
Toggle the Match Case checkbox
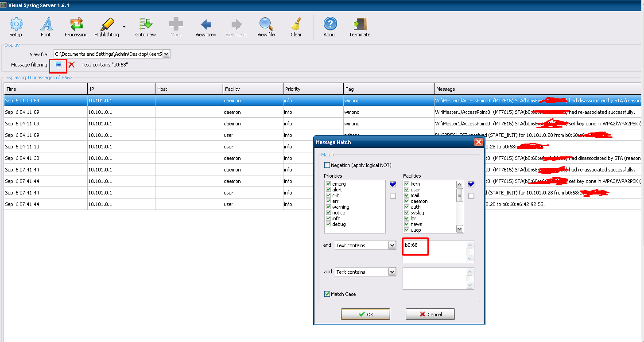[327, 294]
